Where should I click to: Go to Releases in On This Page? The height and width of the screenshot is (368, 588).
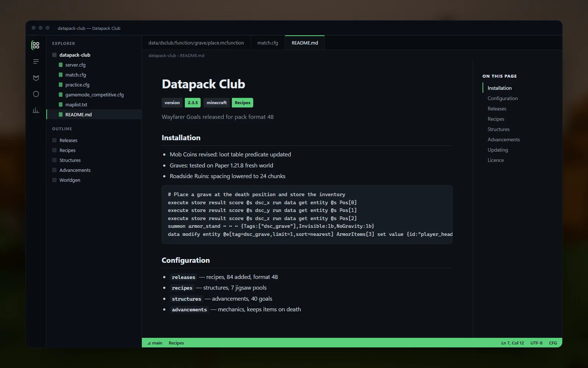click(497, 109)
